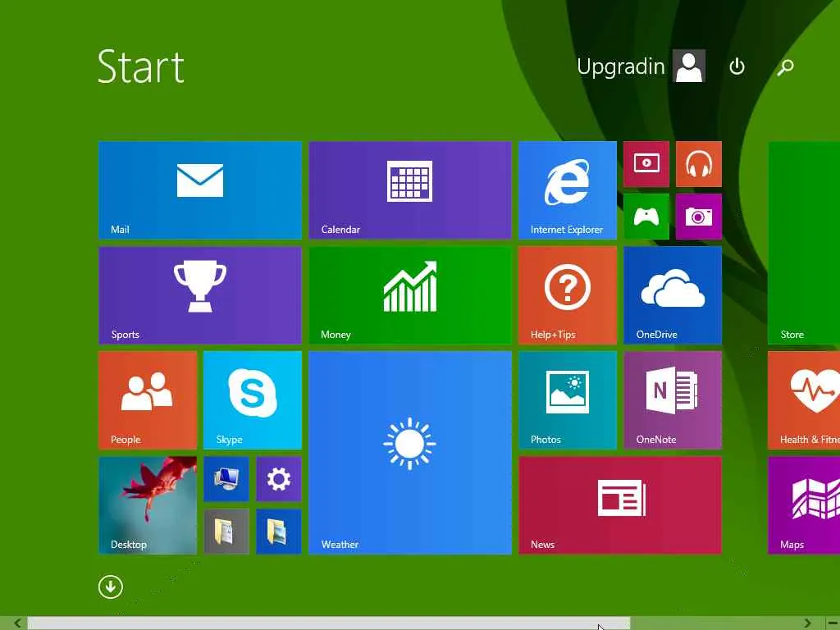Open the Store tile
The height and width of the screenshot is (630, 840).
pos(804,243)
